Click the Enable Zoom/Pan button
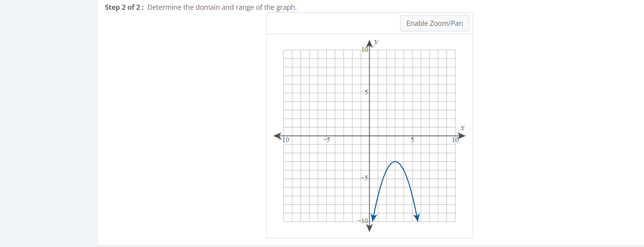 point(434,23)
